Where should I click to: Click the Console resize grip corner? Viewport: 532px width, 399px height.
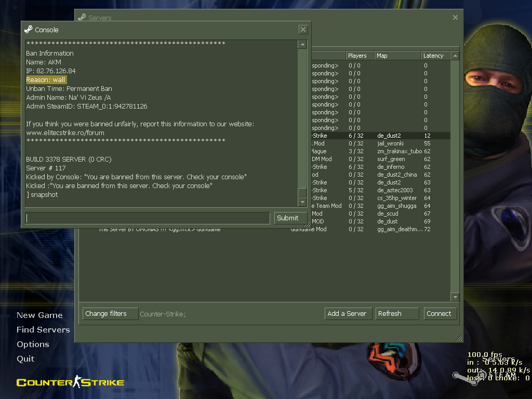307,224
